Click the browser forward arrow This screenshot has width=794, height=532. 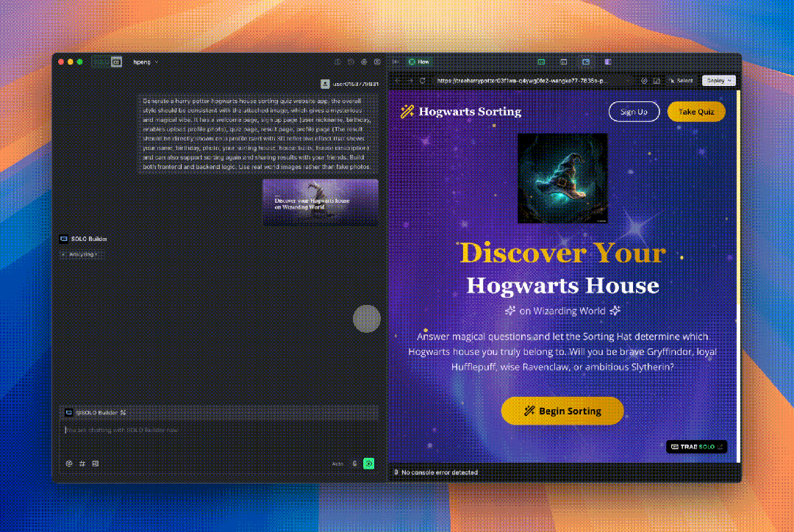409,81
